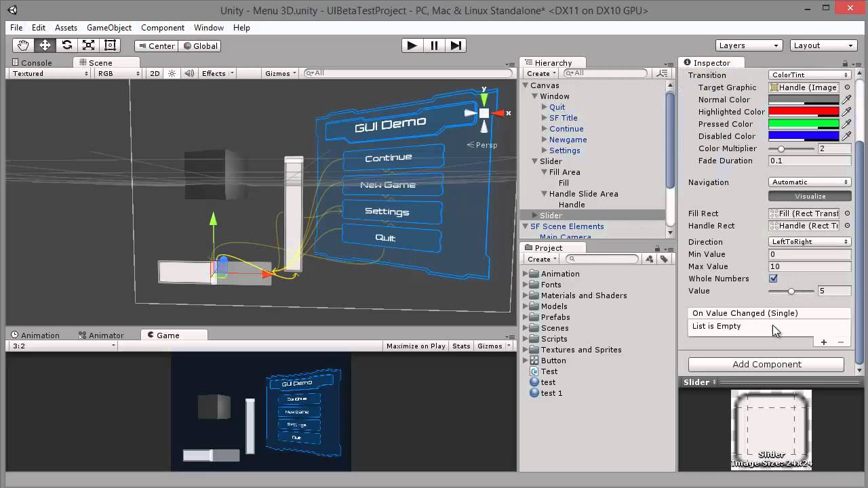Click the Pause button
The height and width of the screenshot is (488, 868).
[x=434, y=45]
